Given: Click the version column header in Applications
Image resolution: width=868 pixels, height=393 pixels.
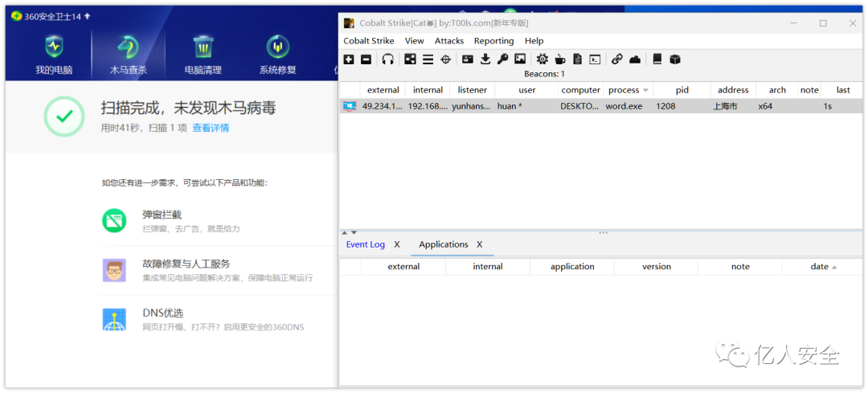Looking at the screenshot, I should tap(657, 267).
